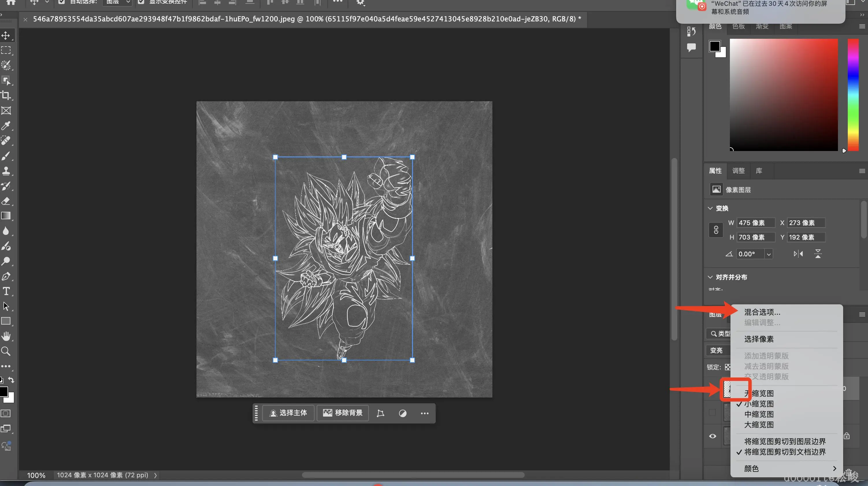868x486 pixels.
Task: Click the W width input field
Action: click(x=756, y=222)
